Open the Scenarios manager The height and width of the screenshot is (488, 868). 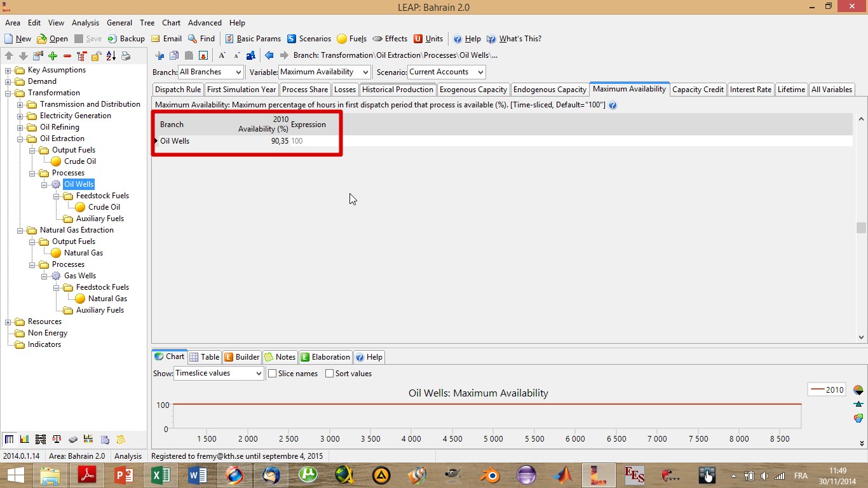coord(309,39)
